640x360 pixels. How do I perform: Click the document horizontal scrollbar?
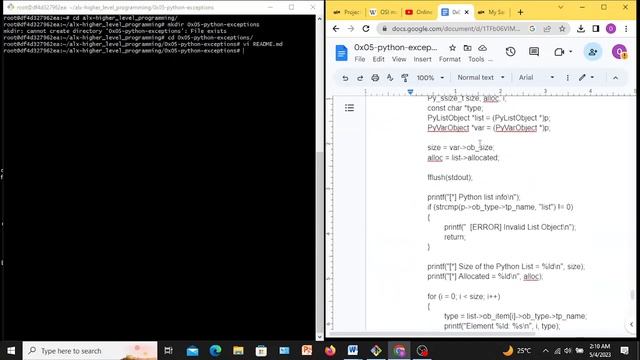[433, 334]
